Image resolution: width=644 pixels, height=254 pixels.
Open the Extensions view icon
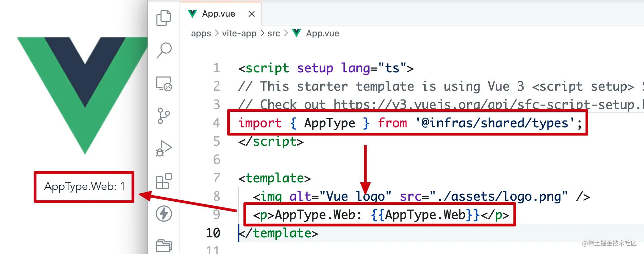tap(164, 181)
